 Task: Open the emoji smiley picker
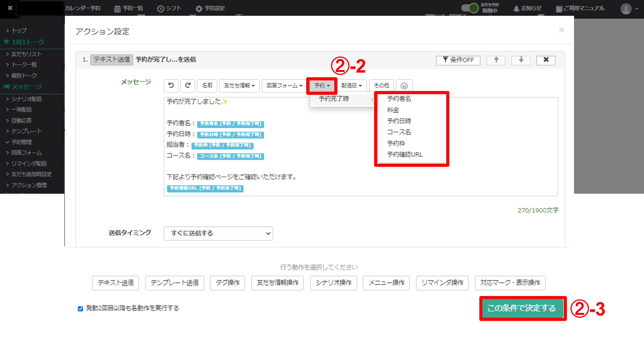point(404,86)
